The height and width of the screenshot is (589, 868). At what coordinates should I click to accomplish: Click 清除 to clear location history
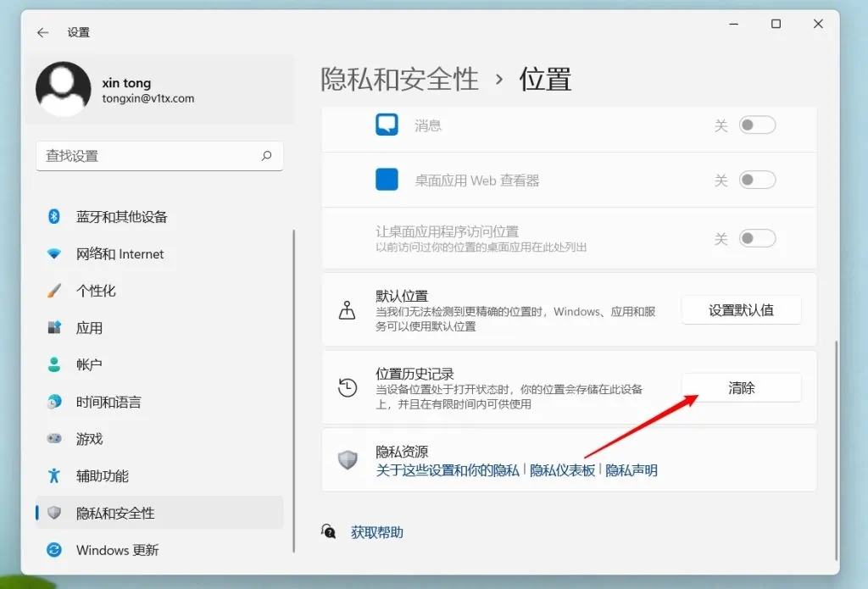(x=741, y=388)
